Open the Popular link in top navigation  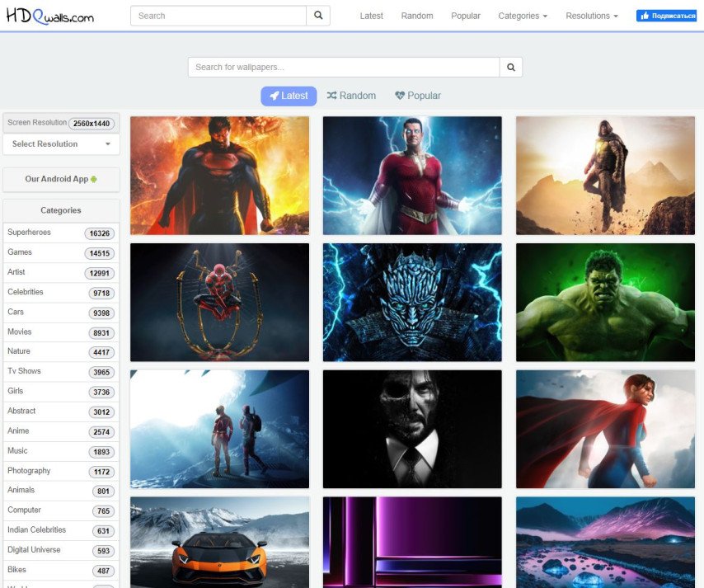(466, 16)
